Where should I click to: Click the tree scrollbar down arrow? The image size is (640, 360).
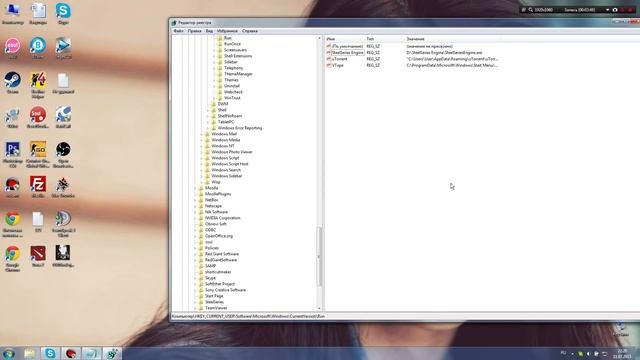319,309
